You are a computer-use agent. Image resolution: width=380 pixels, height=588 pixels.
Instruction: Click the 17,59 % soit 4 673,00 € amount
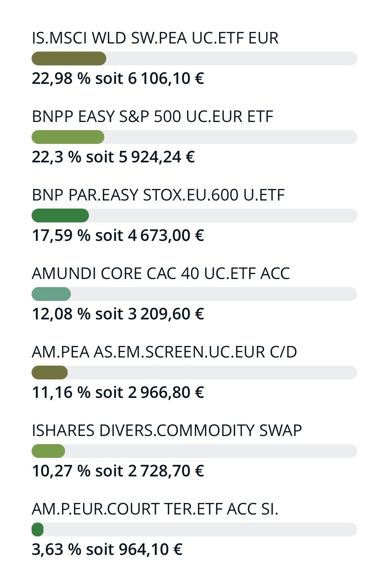tap(117, 236)
